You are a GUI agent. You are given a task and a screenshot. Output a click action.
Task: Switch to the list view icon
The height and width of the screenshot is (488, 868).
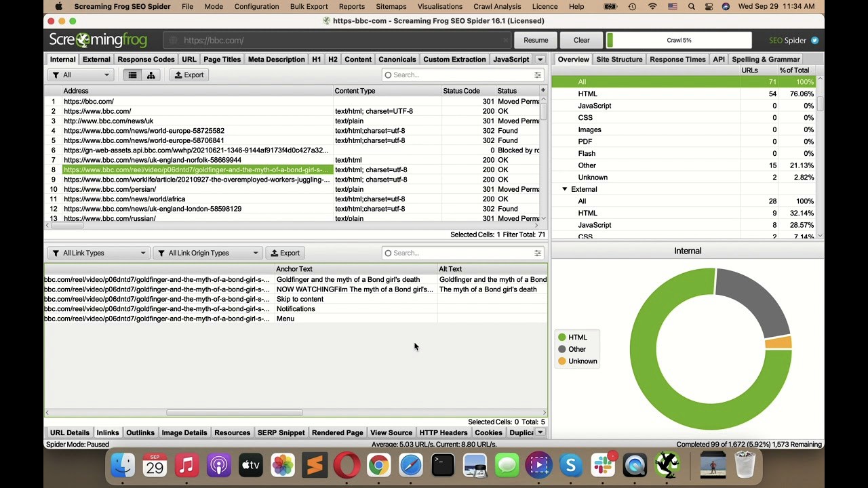click(132, 75)
